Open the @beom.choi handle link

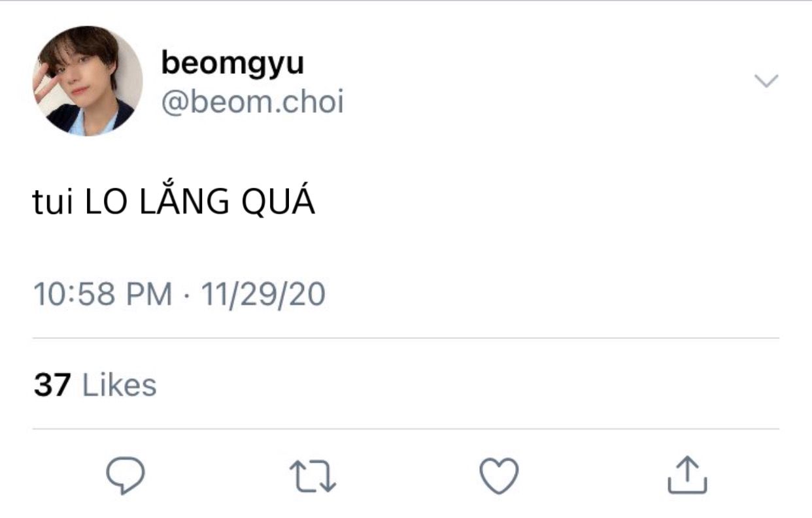(x=252, y=103)
